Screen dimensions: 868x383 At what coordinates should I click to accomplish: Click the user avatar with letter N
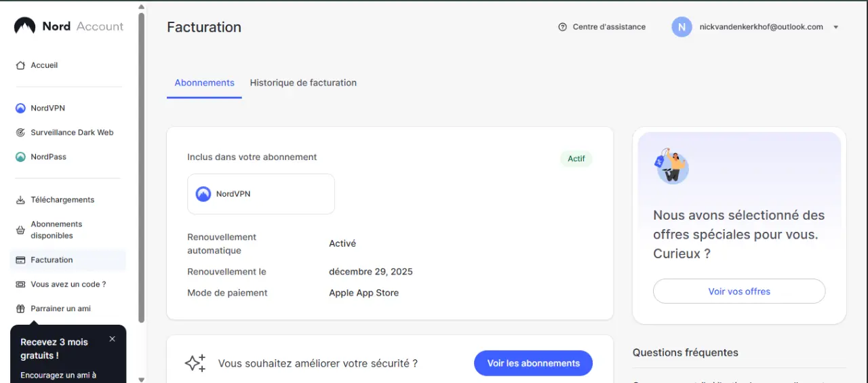[682, 27]
